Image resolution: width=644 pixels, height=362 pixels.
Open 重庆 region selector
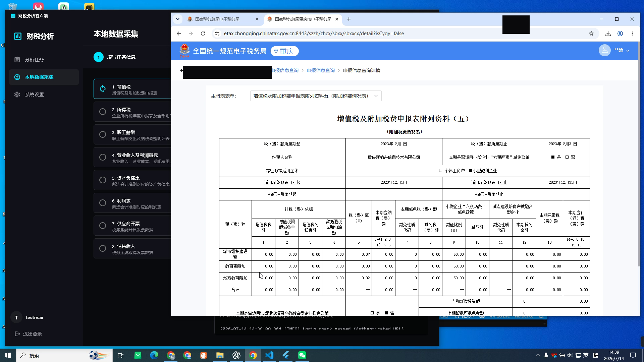(x=284, y=51)
